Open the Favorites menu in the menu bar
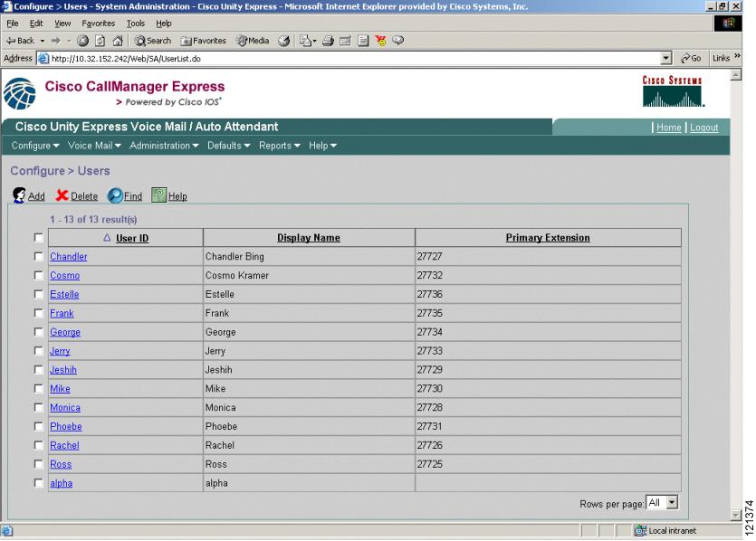756x541 pixels. (99, 24)
